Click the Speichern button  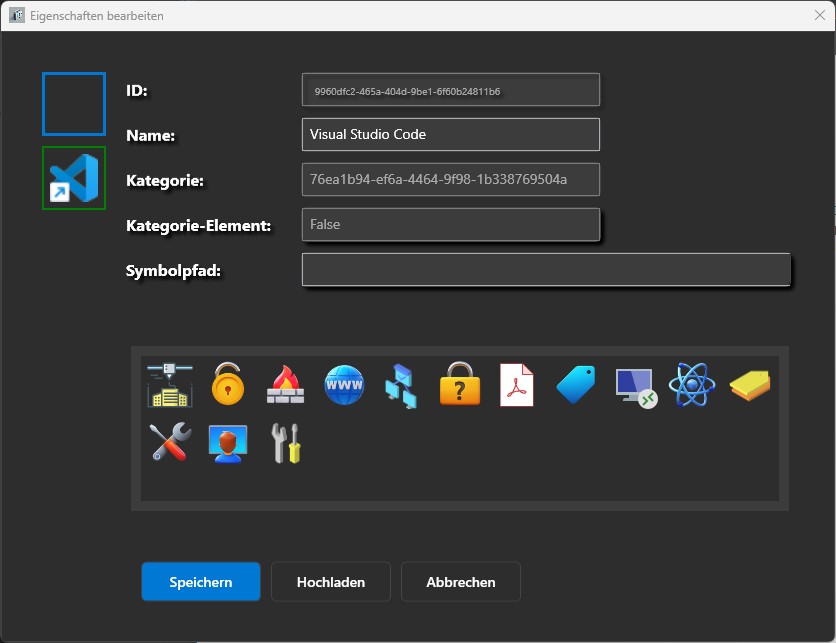click(200, 581)
